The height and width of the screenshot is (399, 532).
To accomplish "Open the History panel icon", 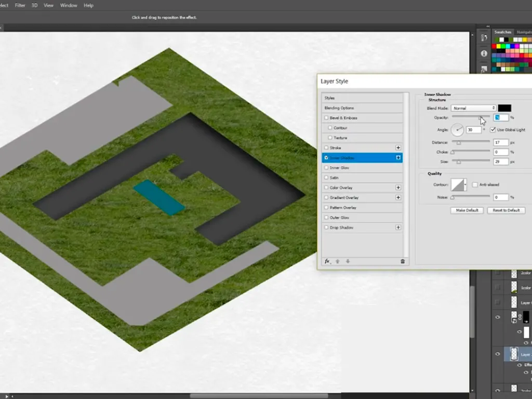I will 484,37.
